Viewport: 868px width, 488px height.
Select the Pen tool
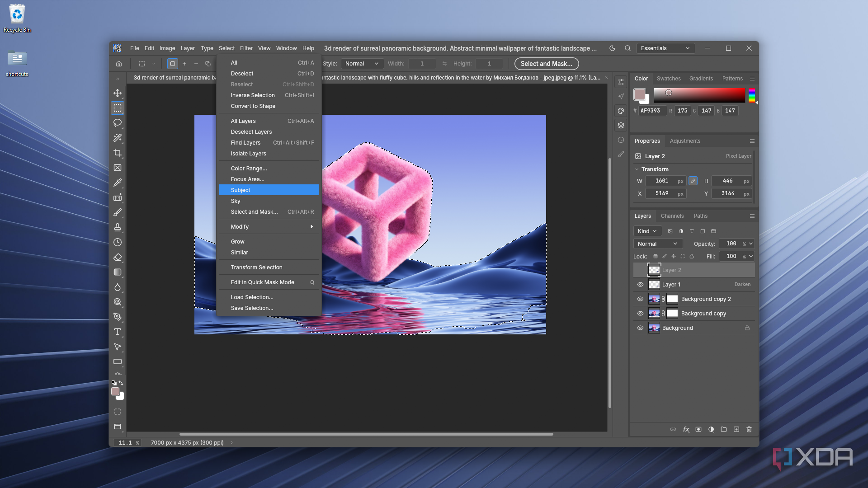pos(118,317)
